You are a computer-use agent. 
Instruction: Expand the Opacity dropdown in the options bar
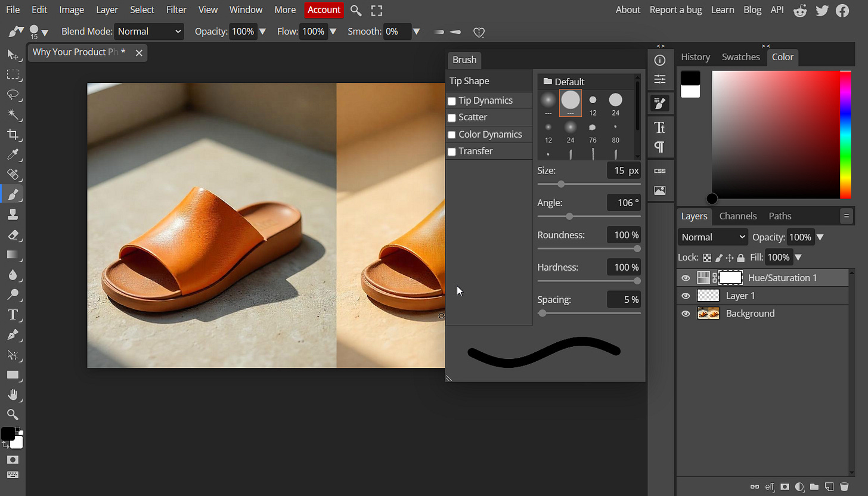[x=262, y=32]
